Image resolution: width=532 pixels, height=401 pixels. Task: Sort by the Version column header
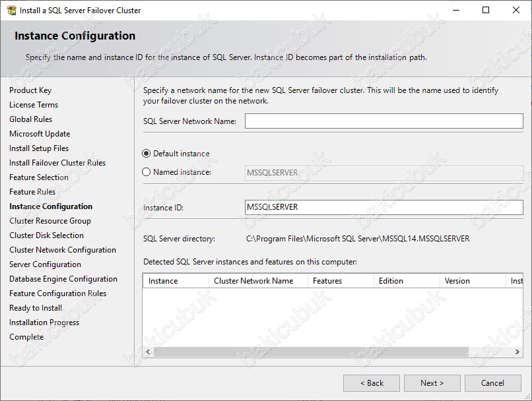tap(473, 281)
